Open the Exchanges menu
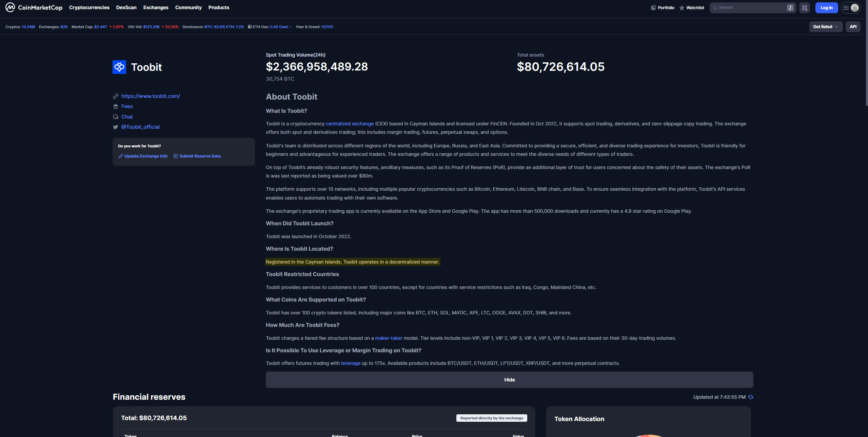 156,7
